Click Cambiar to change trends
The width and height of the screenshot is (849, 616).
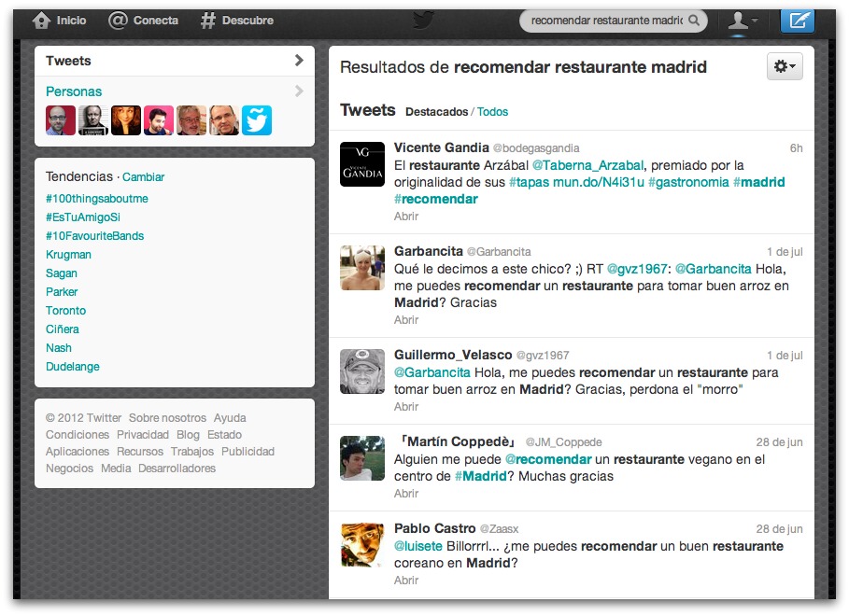coord(143,177)
